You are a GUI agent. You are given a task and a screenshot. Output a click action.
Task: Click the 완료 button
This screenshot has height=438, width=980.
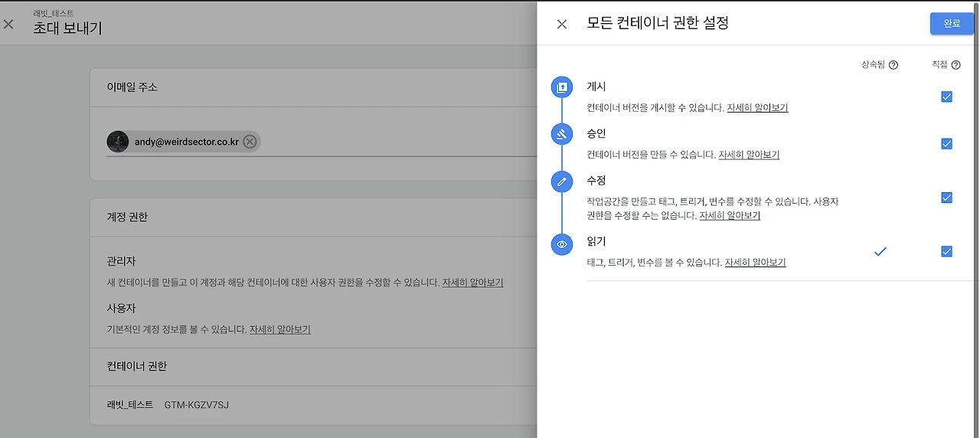[x=952, y=24]
